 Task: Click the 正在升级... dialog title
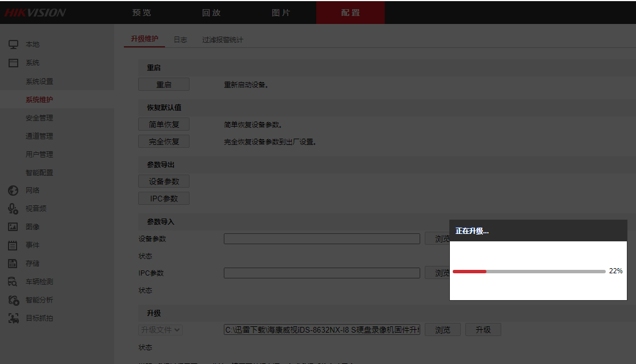click(x=472, y=231)
